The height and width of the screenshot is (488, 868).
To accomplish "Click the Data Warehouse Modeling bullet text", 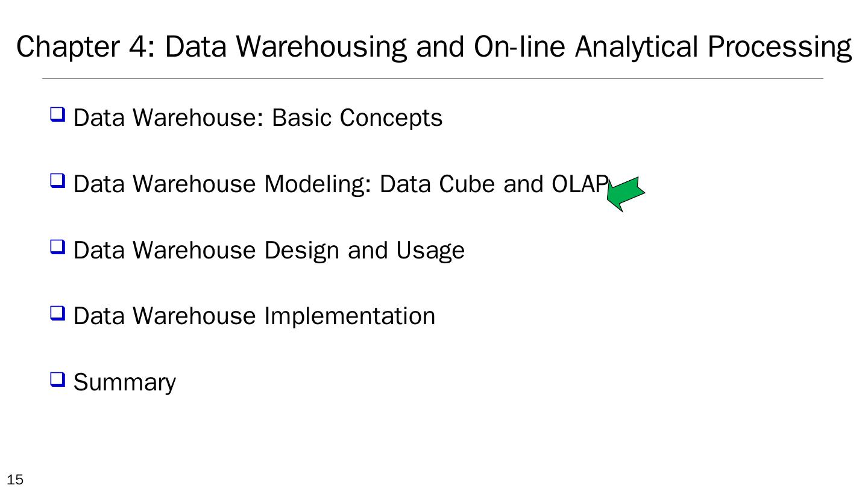I will 341,184.
